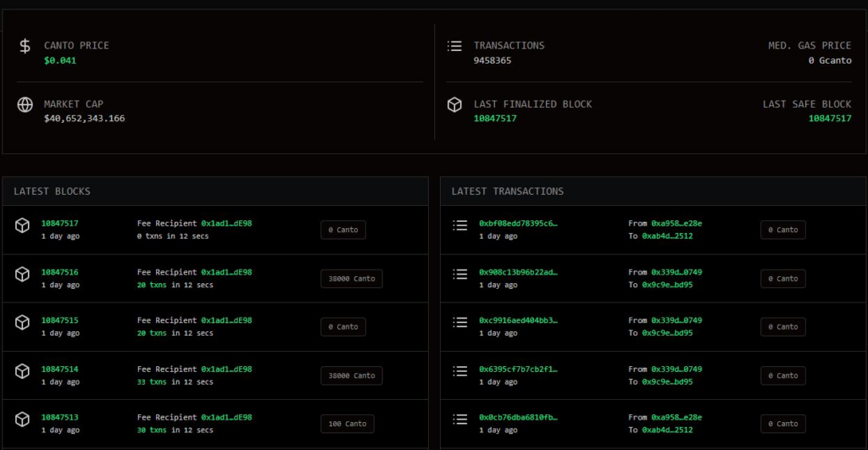Open From address of transaction 0x6395cf7b7cb2f1

coord(676,369)
